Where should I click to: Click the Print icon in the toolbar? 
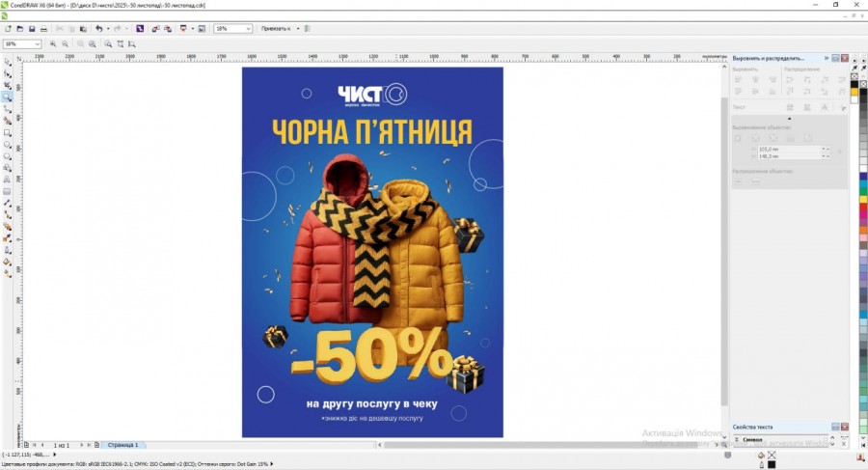tap(43, 29)
